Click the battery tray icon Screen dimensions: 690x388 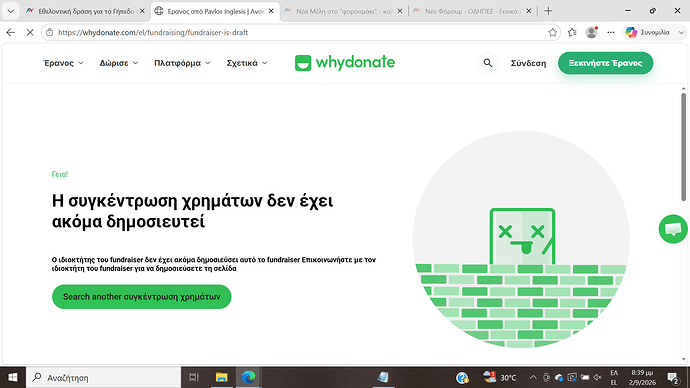click(x=585, y=377)
